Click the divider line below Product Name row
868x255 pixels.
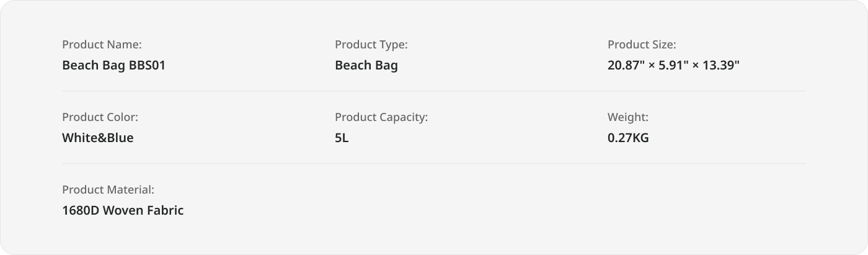click(x=434, y=91)
